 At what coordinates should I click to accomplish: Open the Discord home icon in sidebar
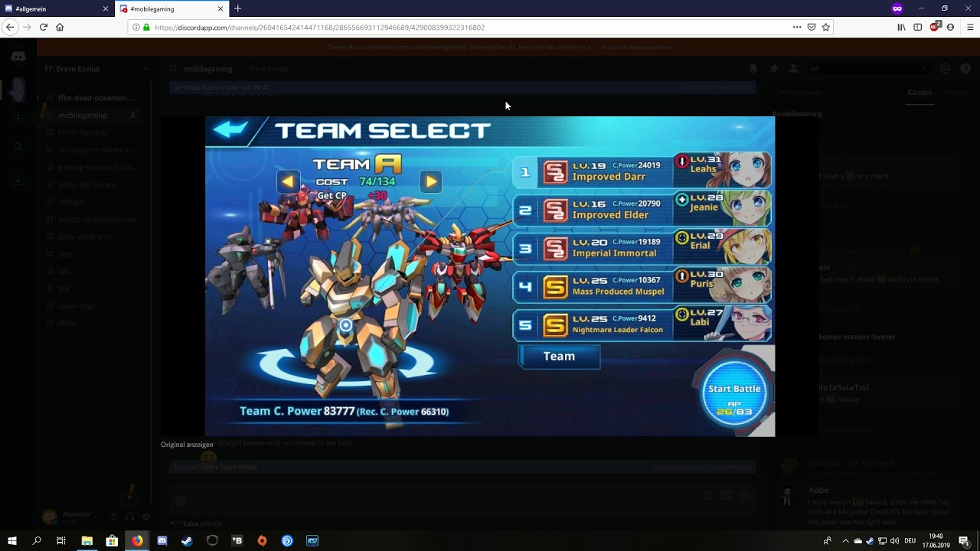pos(18,57)
